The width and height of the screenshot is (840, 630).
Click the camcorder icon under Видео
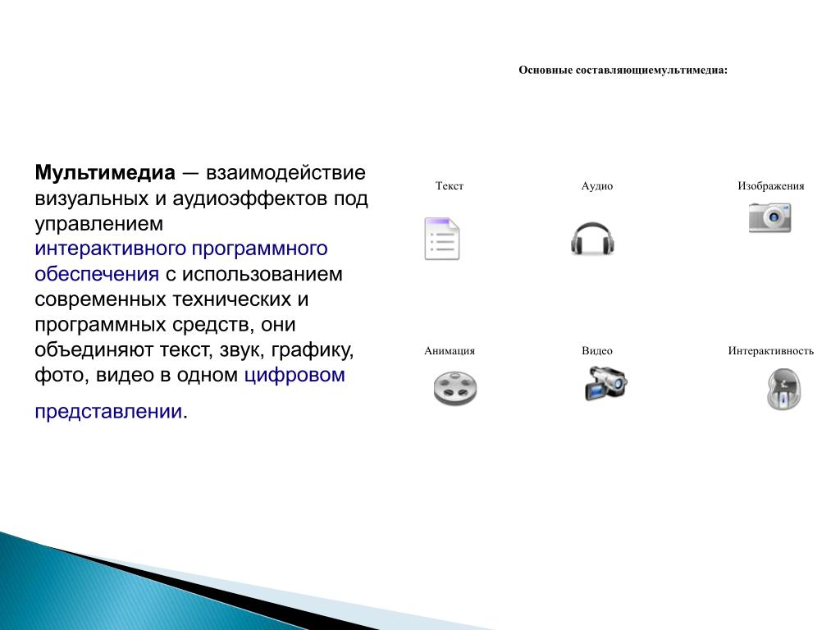click(605, 383)
